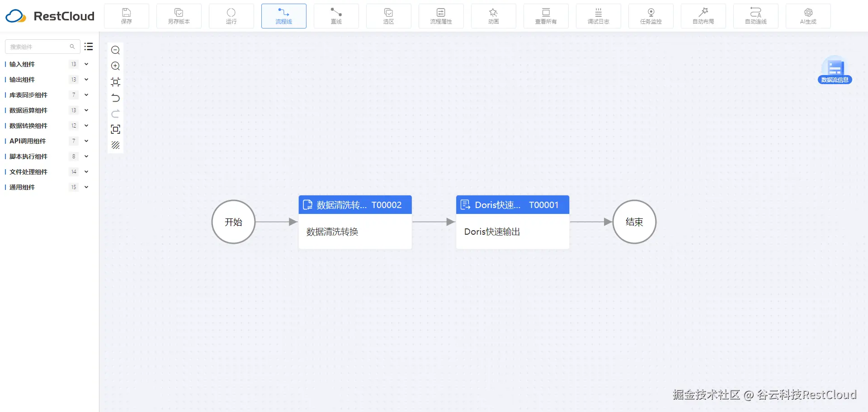
Task: Select 数据转换组件 category label
Action: [28, 126]
